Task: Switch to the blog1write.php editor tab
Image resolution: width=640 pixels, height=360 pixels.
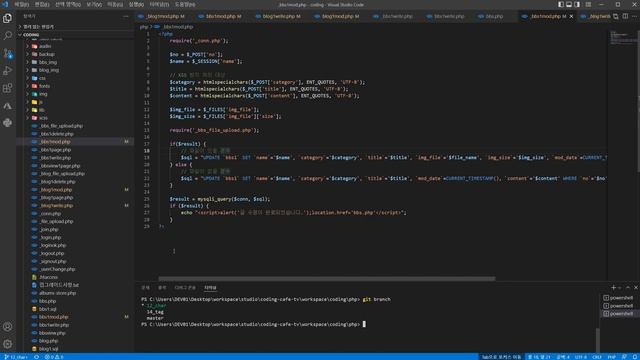Action: 278,16
